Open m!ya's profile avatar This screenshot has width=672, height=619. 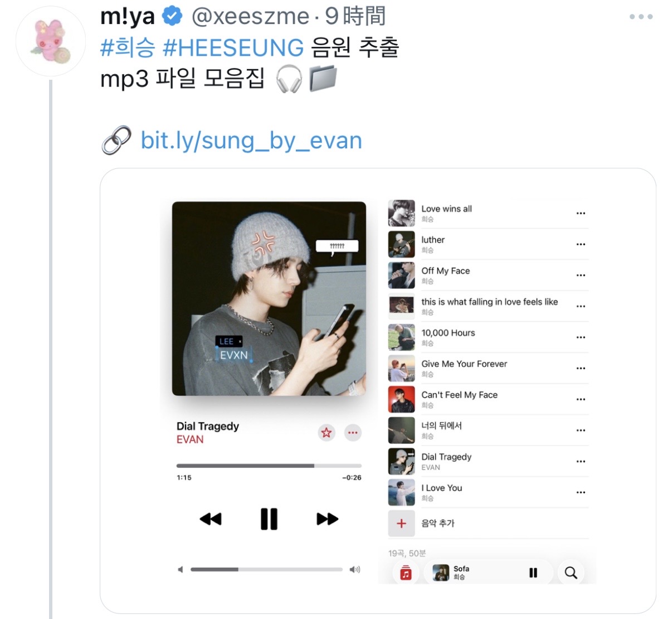coord(51,41)
